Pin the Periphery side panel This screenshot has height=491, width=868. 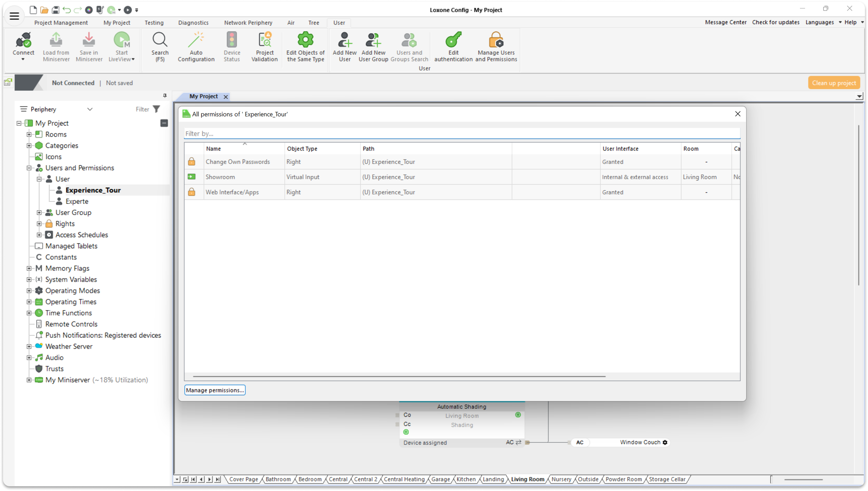click(x=165, y=96)
